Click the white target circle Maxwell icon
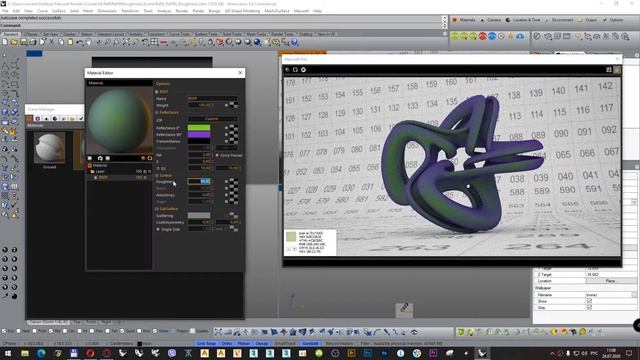 tap(501, 36)
